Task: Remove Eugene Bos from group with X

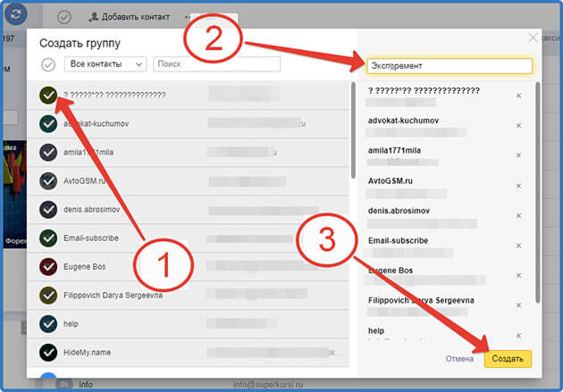Action: (519, 275)
